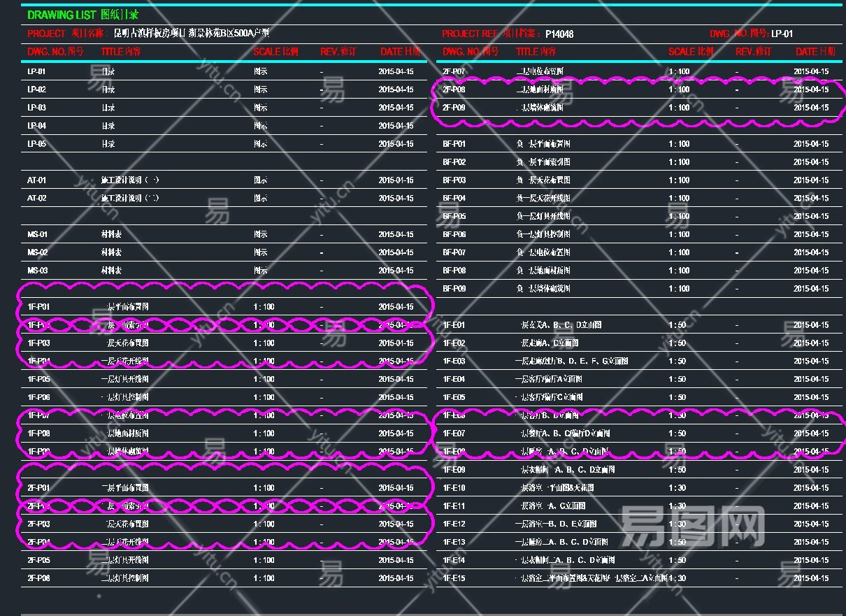Click the 1F-P01 drawing number

(x=38, y=307)
